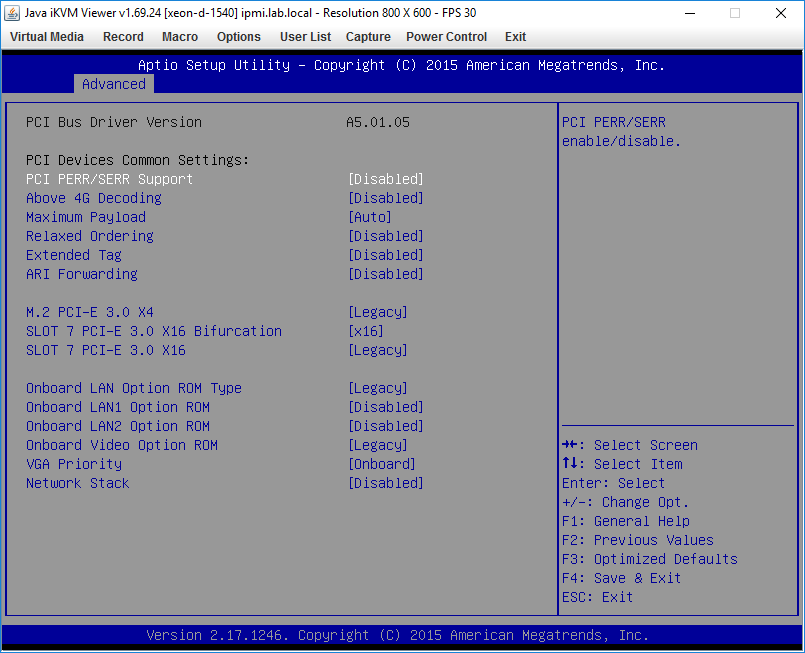Click the 'Enter: Select' hint
Viewport: 805px width, 653px height.
point(614,483)
